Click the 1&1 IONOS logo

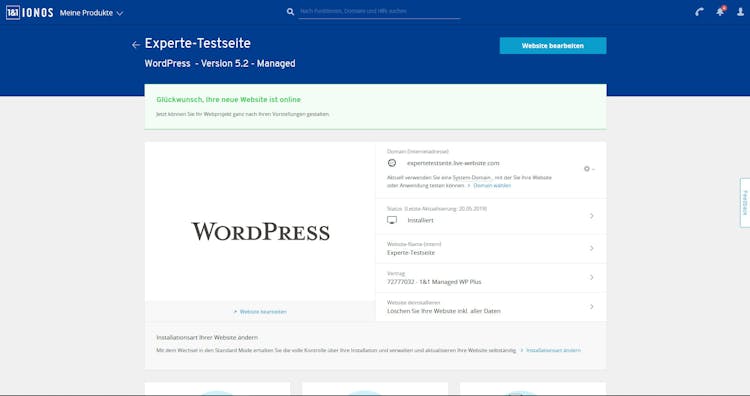(30, 13)
